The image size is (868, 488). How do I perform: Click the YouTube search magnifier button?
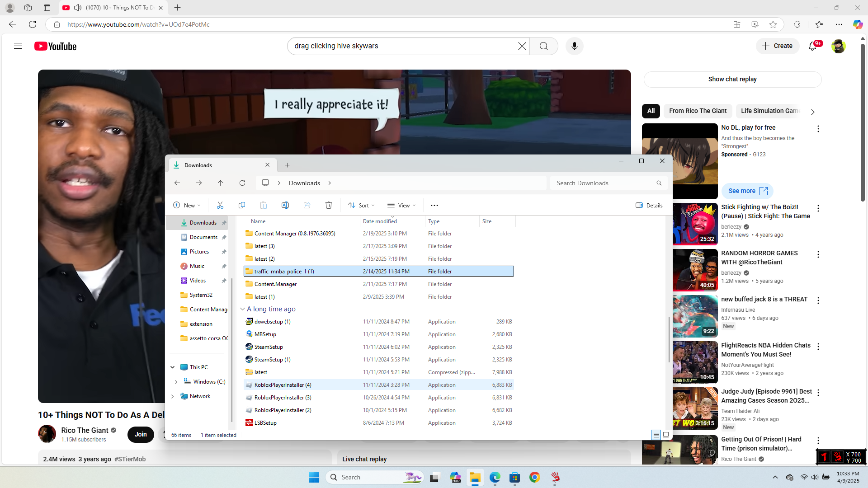(x=544, y=46)
